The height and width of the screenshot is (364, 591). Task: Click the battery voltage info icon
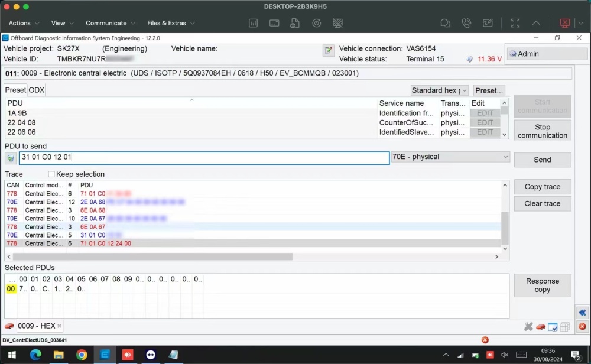coord(469,59)
